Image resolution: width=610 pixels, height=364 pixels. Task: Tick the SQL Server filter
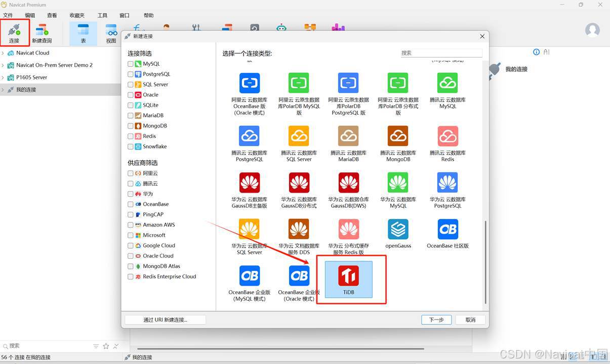(131, 84)
